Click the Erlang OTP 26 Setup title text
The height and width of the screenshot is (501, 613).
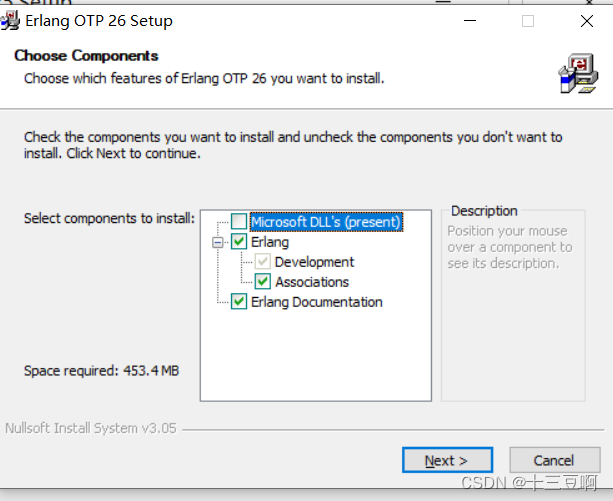coord(99,21)
